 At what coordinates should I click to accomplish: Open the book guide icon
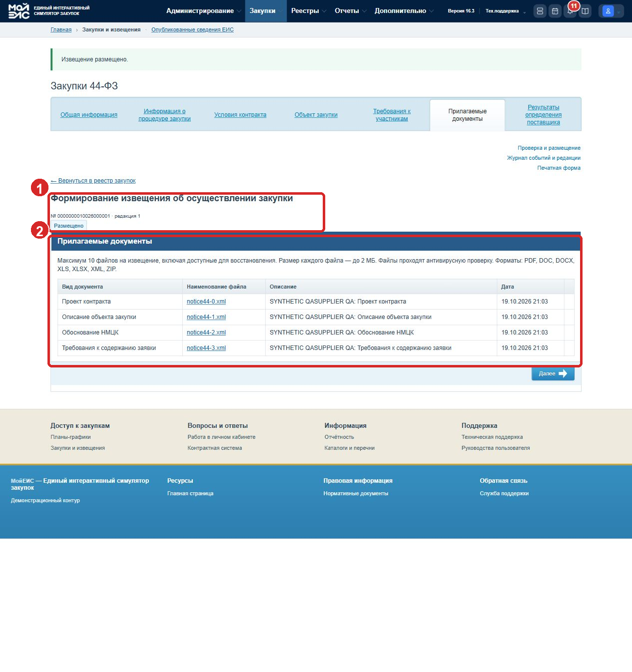[585, 11]
